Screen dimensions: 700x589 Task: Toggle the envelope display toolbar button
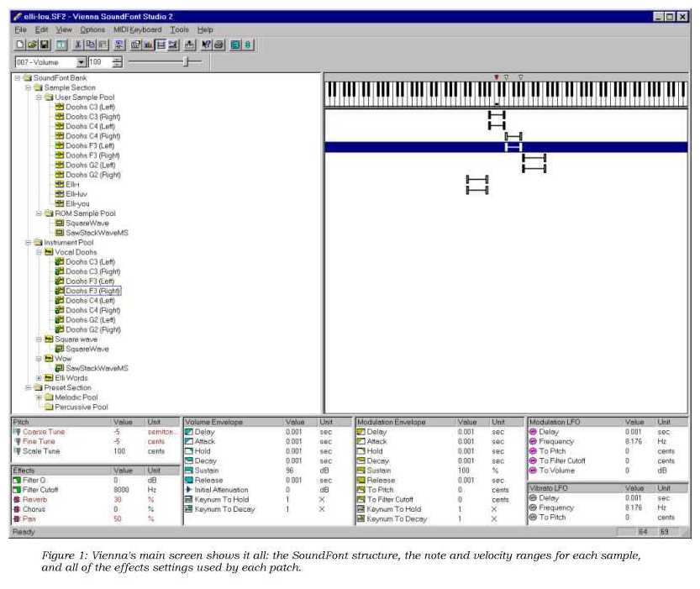161,44
